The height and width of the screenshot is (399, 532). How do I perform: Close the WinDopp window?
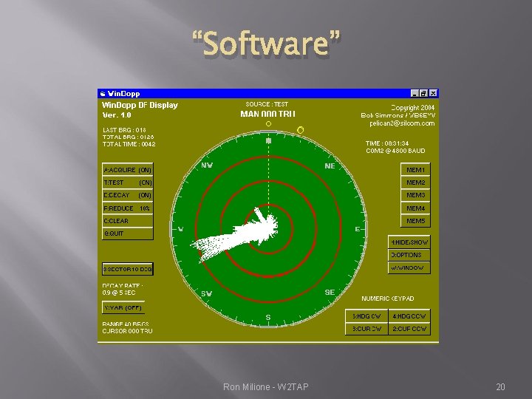pos(433,93)
